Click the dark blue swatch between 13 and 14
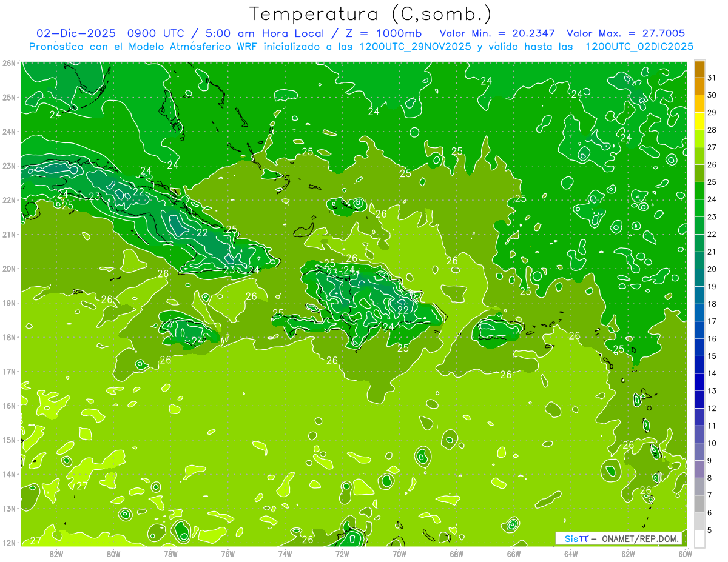This screenshot has width=728, height=562. click(x=699, y=382)
